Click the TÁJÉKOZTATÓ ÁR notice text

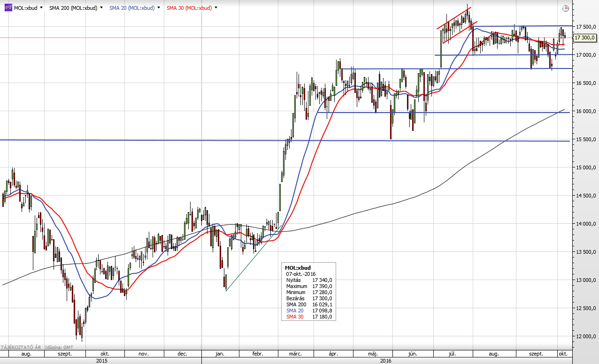(x=21, y=347)
